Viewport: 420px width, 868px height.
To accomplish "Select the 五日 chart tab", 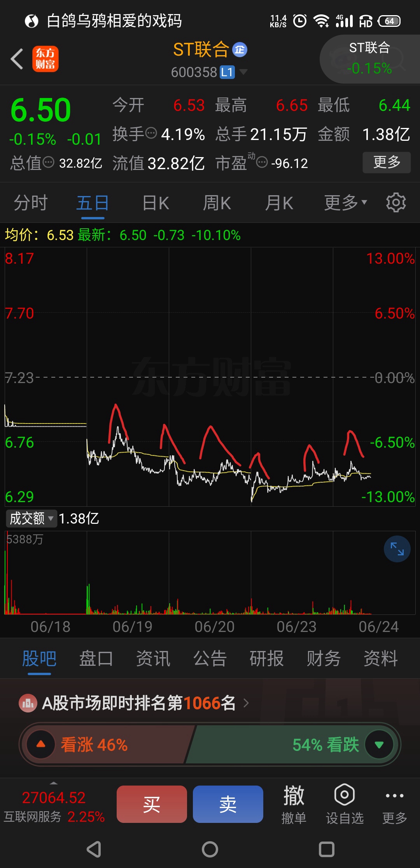I will (x=93, y=203).
